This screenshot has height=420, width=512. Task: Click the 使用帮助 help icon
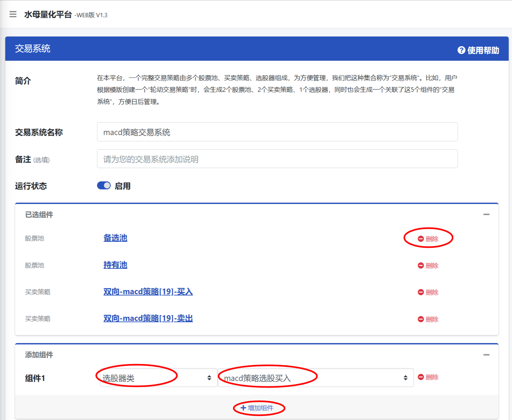coord(461,50)
